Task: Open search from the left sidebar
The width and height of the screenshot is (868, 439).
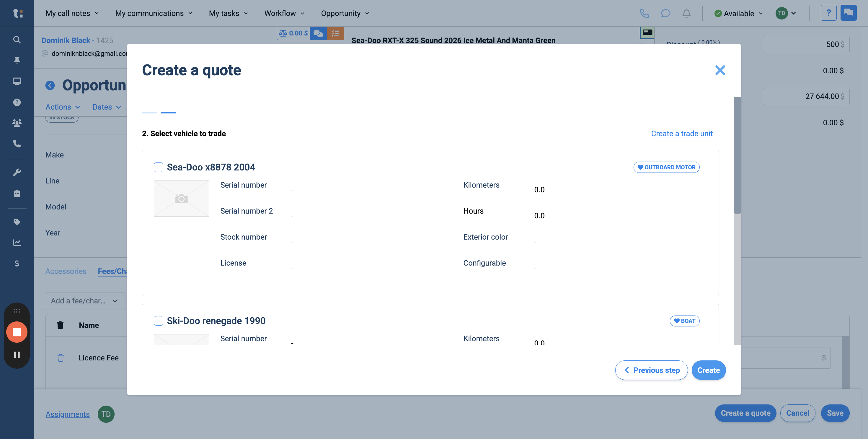Action: [x=17, y=40]
